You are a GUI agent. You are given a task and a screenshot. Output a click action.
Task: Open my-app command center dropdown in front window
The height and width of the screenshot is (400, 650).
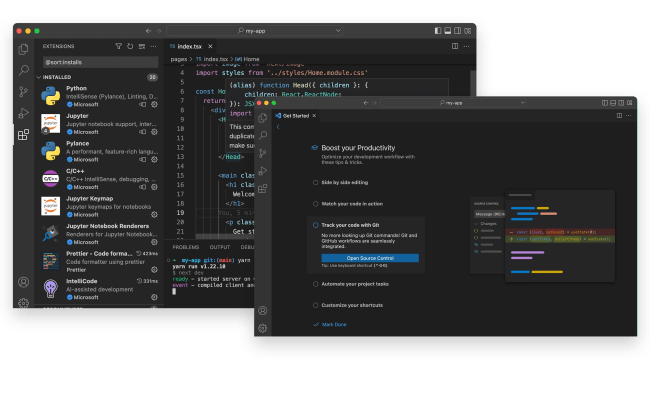(522, 103)
